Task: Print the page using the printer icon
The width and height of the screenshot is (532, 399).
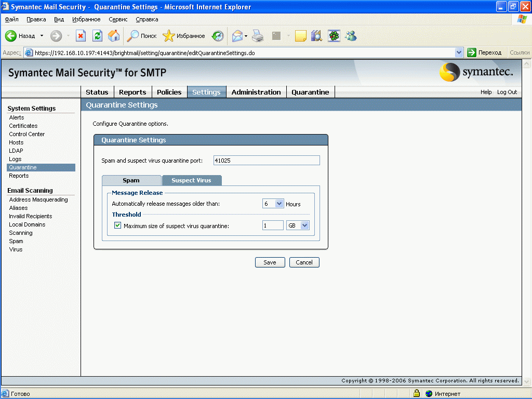Action: pos(258,36)
